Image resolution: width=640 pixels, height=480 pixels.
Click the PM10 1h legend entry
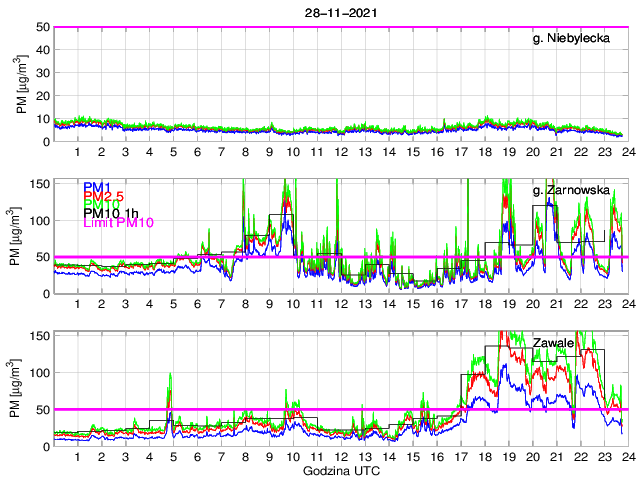[x=111, y=213]
